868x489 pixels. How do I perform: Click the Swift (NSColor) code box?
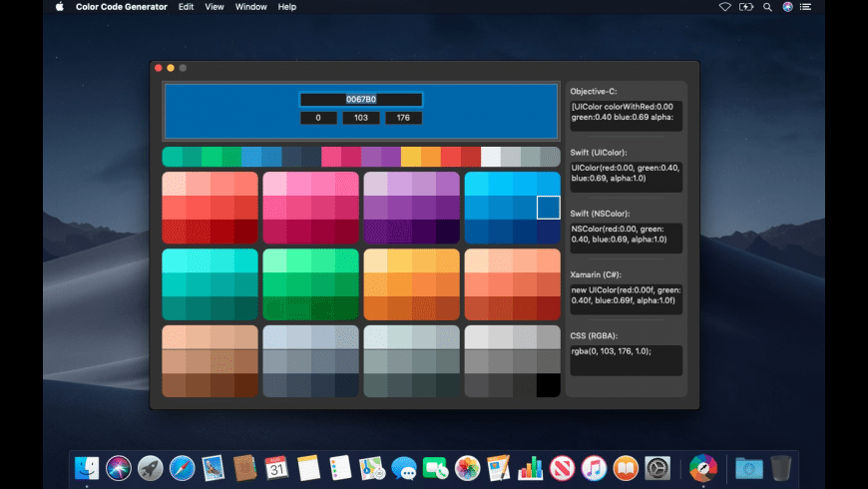(x=627, y=239)
